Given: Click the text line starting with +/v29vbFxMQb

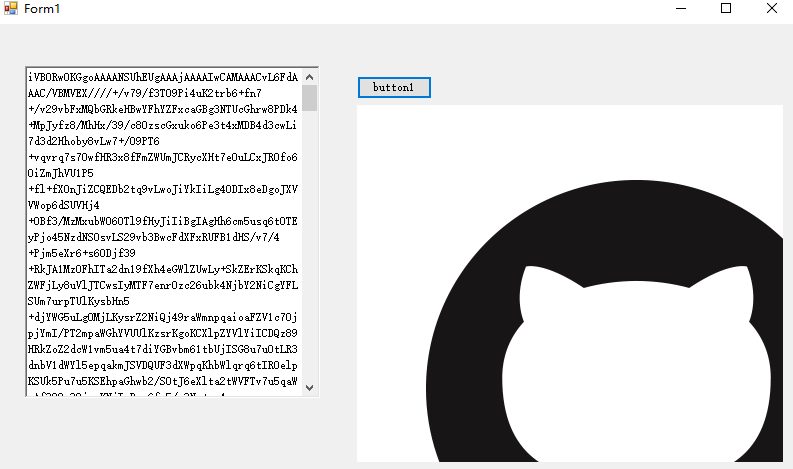Looking at the screenshot, I should click(x=163, y=109).
